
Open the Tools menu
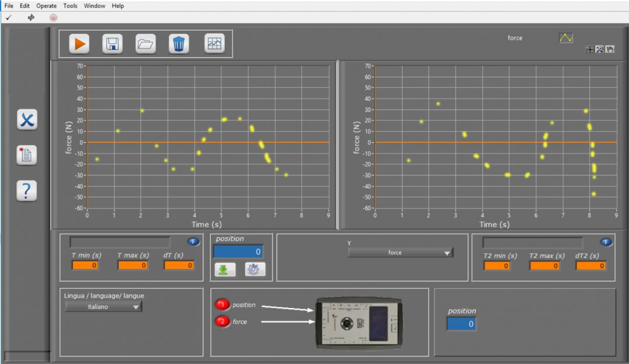[70, 6]
